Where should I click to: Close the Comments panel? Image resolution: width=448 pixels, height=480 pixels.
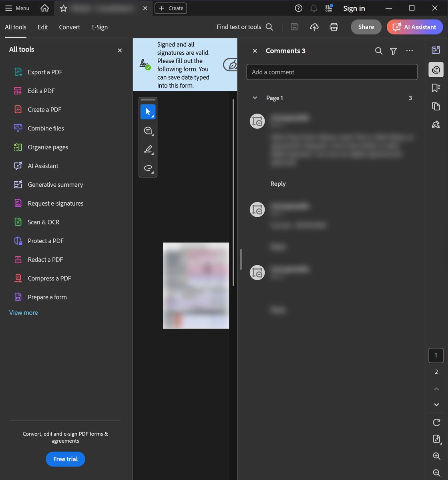point(255,51)
